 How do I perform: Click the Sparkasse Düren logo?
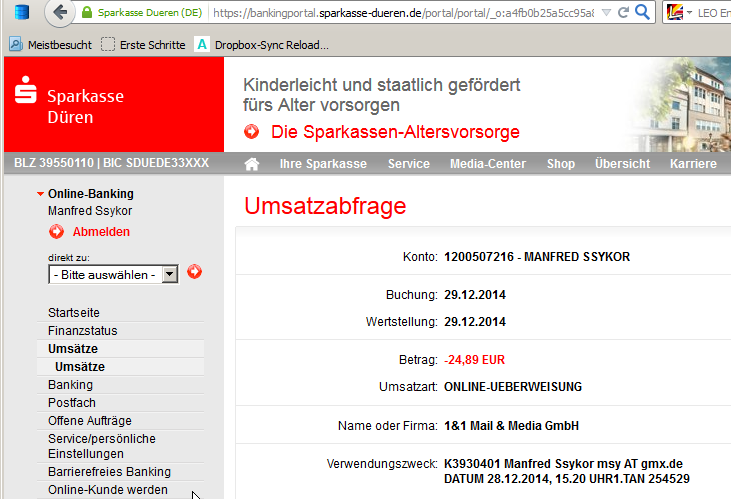pyautogui.click(x=70, y=107)
